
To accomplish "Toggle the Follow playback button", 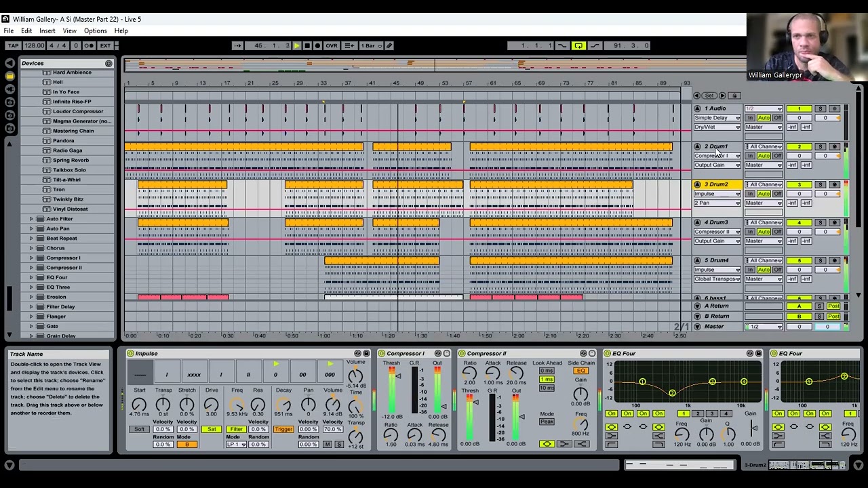I will pos(237,45).
